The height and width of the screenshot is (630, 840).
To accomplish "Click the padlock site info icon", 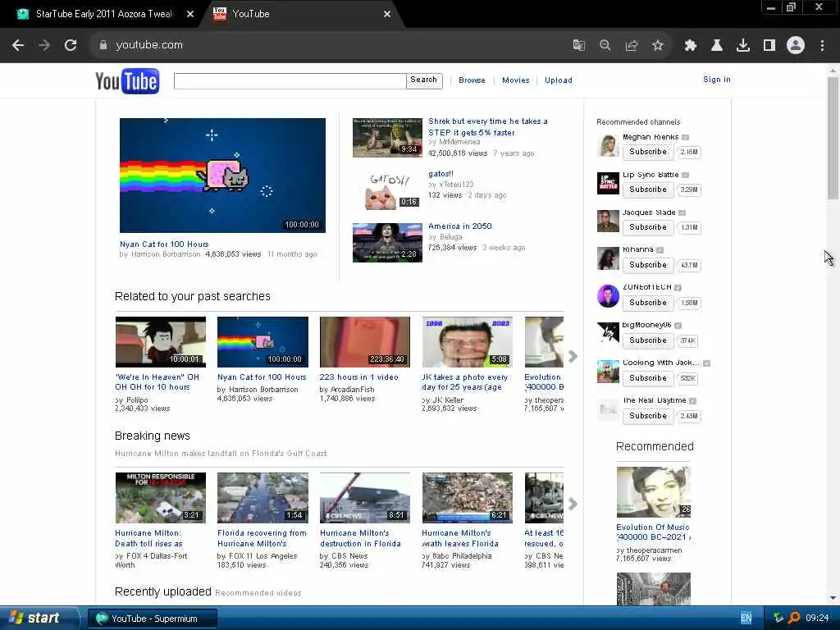I will click(103, 45).
